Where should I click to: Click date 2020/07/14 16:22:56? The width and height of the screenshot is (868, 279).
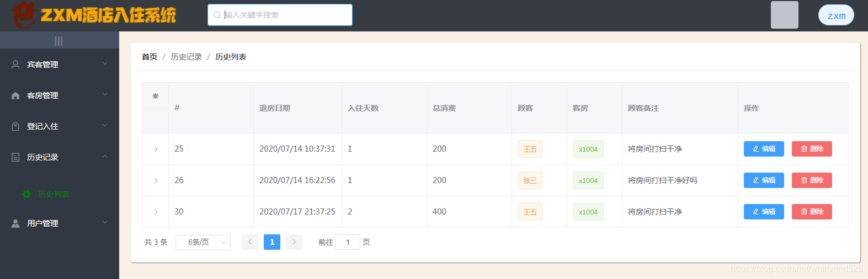(x=297, y=180)
